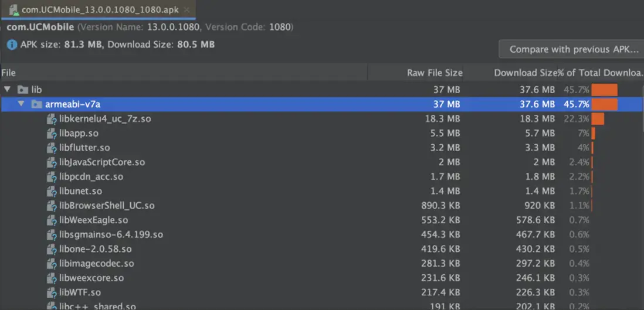
Task: Sort by Download Size column header
Action: 524,73
